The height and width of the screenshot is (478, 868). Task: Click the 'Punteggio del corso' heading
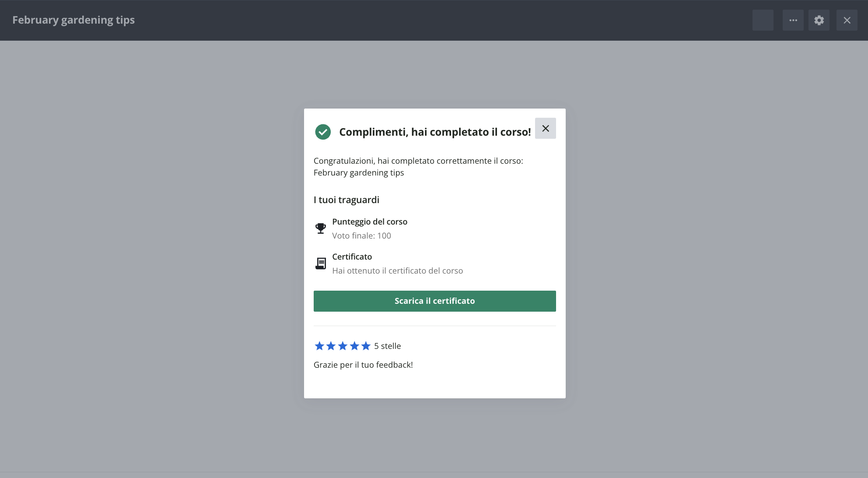point(370,222)
